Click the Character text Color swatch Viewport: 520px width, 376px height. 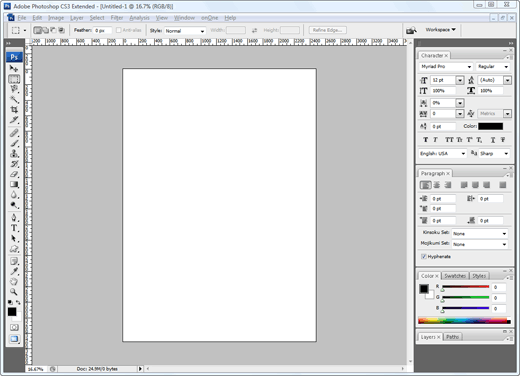tap(490, 126)
